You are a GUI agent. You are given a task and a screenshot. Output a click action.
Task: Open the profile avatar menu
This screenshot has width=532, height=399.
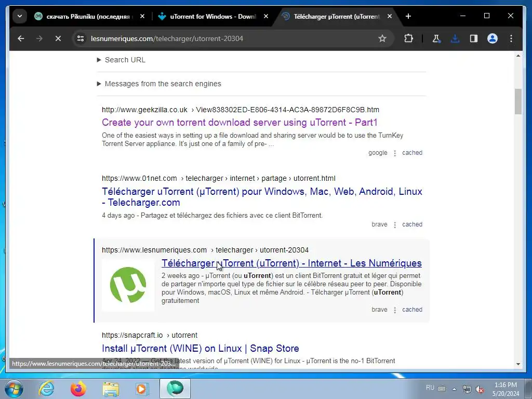coord(493,38)
